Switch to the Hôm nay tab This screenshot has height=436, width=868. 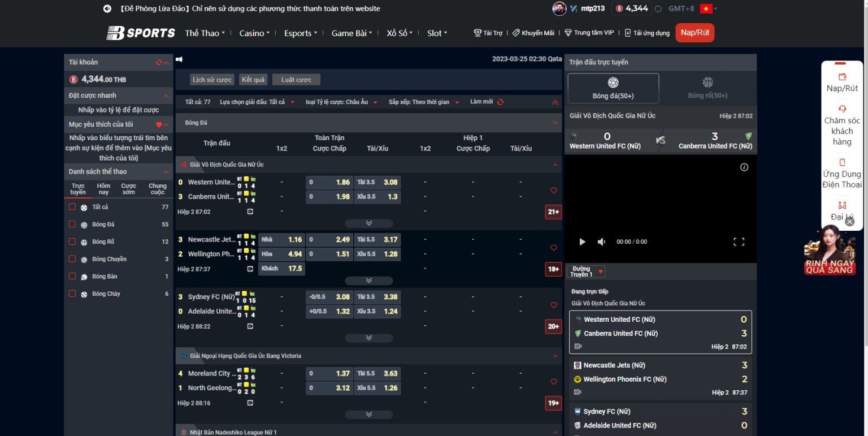[x=103, y=189]
